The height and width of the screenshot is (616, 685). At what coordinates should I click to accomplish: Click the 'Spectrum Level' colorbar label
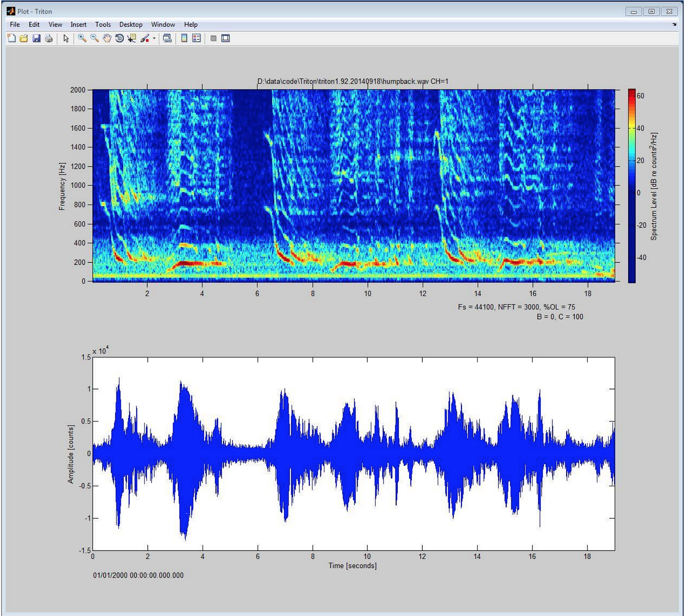click(654, 186)
